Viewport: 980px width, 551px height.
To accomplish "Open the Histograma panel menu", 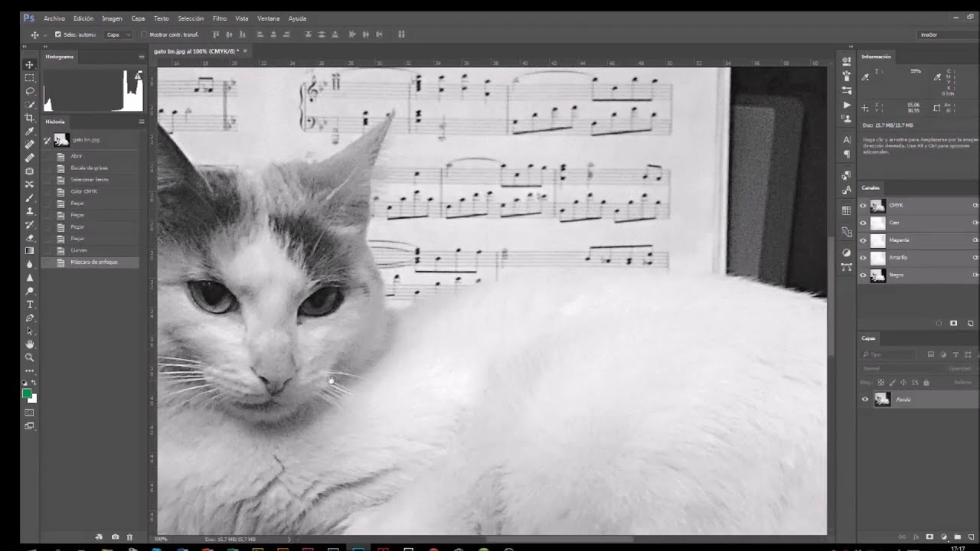I will 141,57.
